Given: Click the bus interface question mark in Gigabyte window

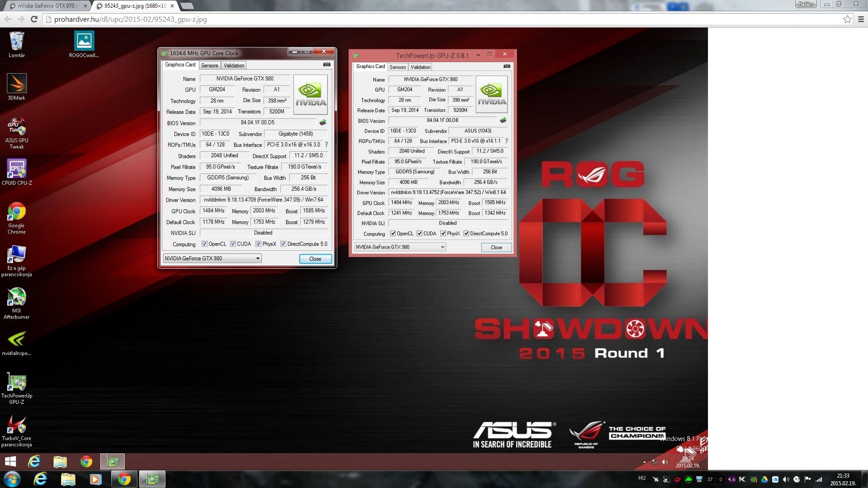Looking at the screenshot, I should (326, 145).
